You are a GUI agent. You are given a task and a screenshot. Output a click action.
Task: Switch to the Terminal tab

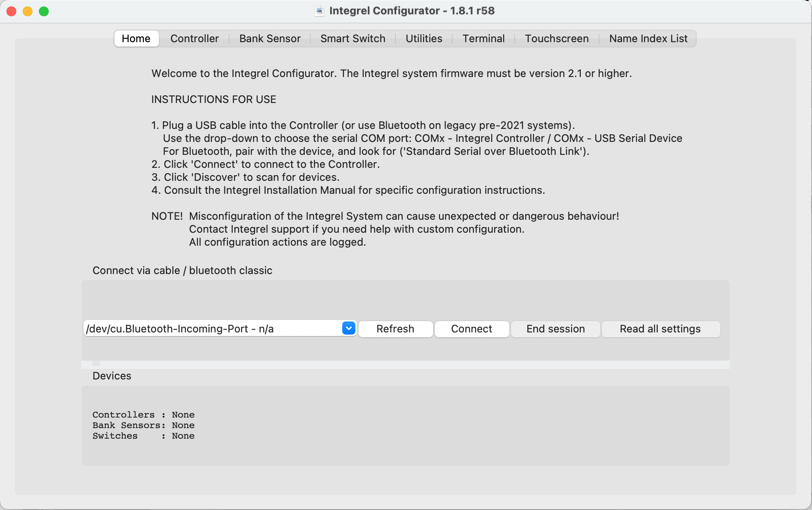click(x=483, y=39)
